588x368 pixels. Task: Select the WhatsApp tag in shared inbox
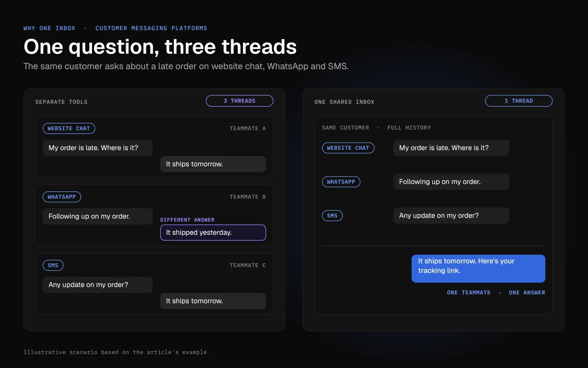341,182
